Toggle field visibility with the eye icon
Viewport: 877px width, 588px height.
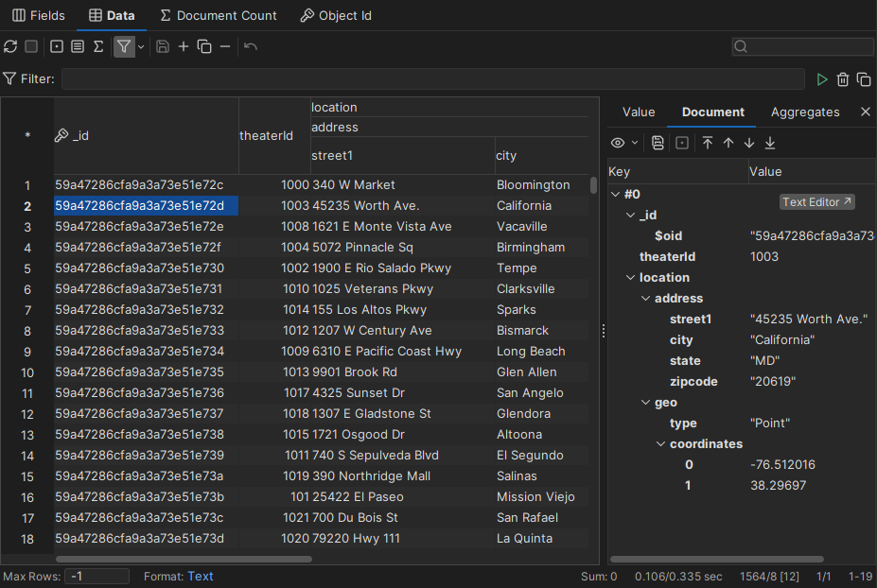coord(620,142)
